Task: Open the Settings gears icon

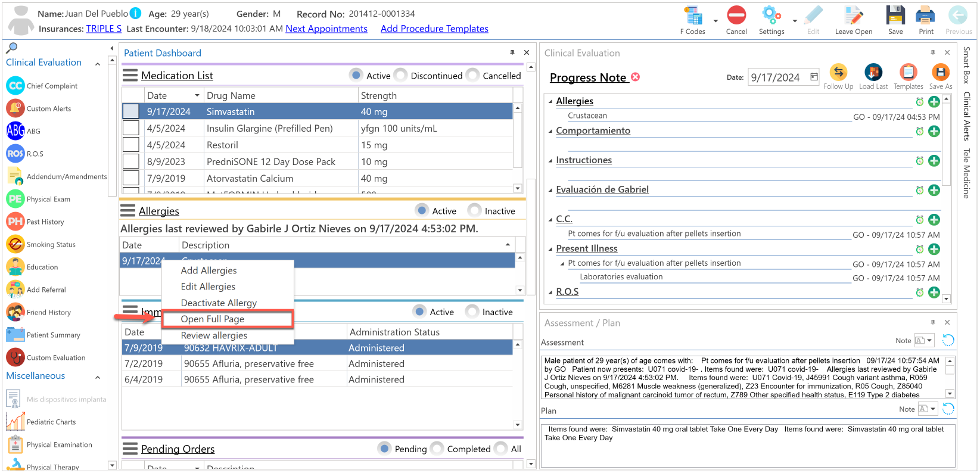Action: click(771, 15)
